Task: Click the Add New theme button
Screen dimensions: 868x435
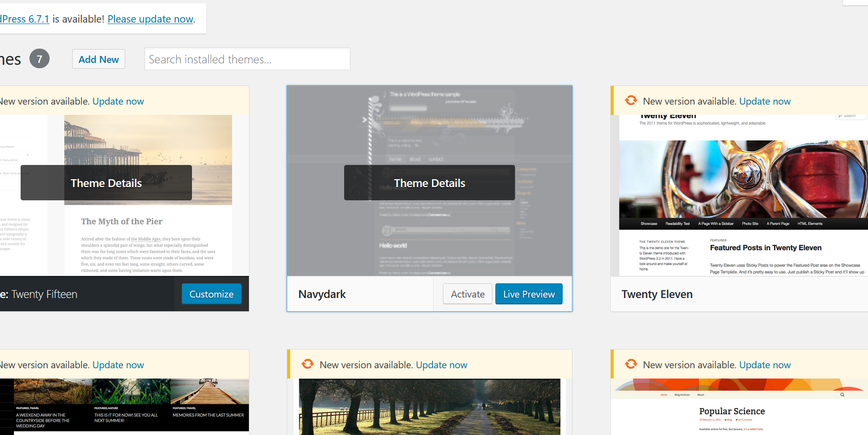Action: click(x=99, y=59)
